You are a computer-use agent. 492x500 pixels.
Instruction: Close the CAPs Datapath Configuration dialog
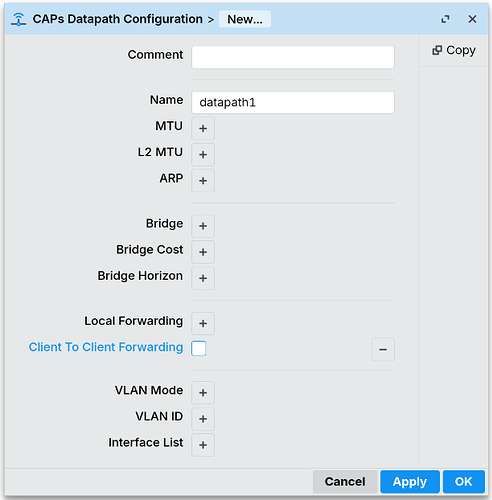(472, 19)
